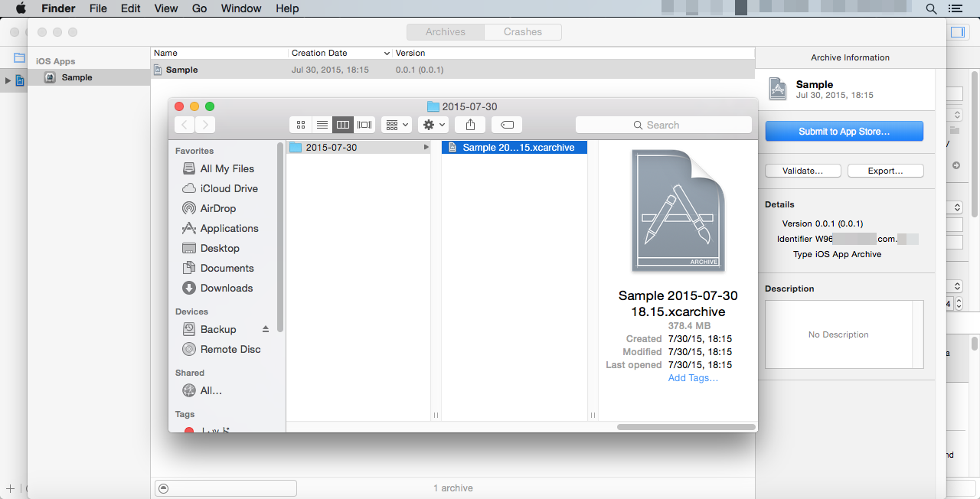Switch Finder to icon view
980x499 pixels.
coord(301,125)
